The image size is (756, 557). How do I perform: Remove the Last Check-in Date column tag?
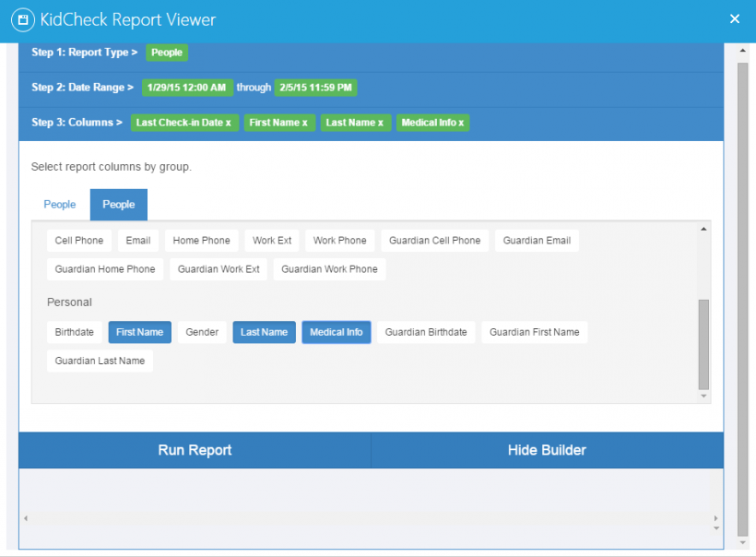pos(230,122)
